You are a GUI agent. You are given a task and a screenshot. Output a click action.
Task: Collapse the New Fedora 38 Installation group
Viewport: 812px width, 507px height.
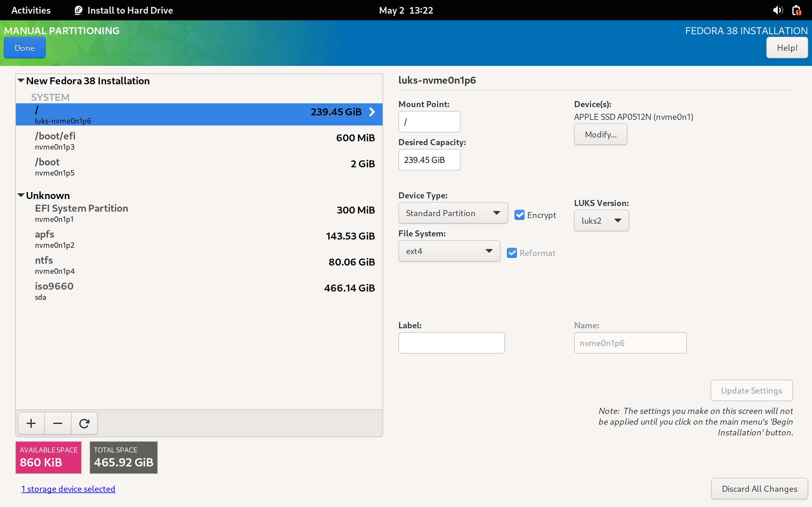pos(21,80)
